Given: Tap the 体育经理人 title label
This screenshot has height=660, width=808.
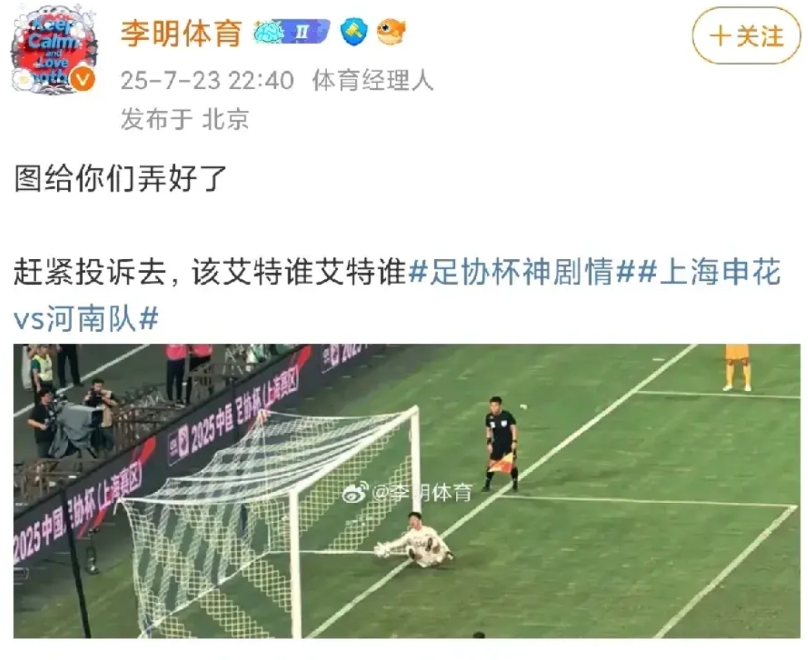Looking at the screenshot, I should 373,80.
